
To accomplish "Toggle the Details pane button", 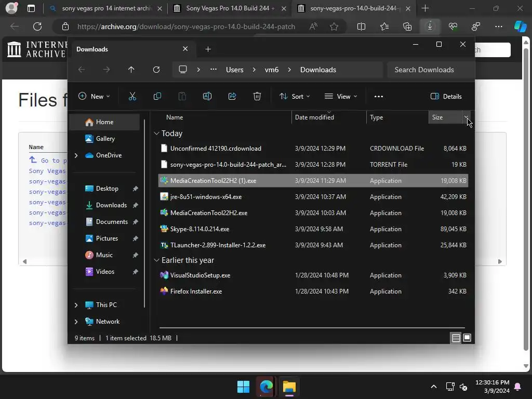I will tap(446, 96).
